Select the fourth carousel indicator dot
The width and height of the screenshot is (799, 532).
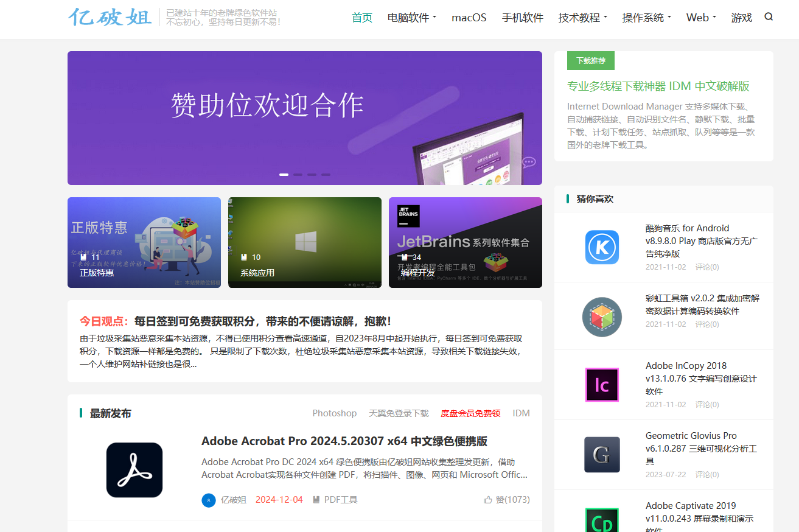326,175
